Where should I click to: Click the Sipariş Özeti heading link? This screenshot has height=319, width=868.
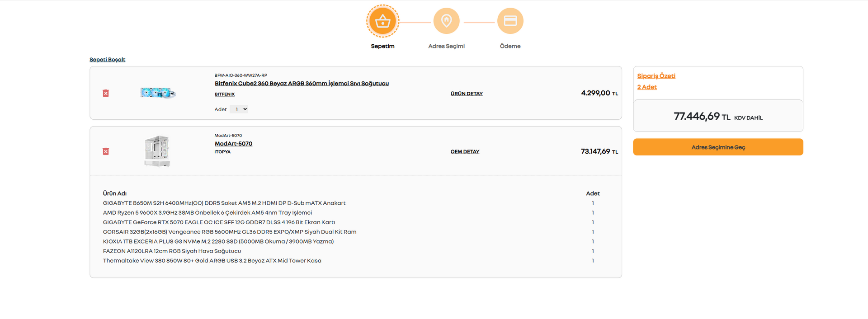pos(656,76)
